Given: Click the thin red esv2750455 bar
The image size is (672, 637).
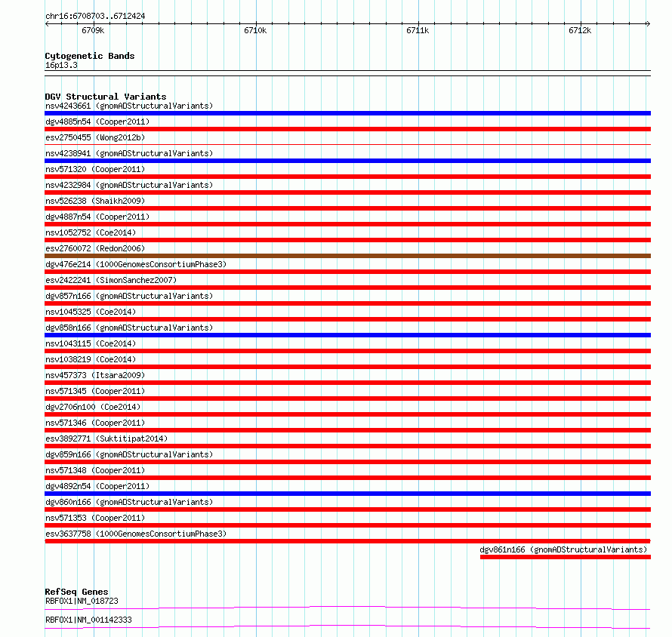Looking at the screenshot, I should [347, 144].
